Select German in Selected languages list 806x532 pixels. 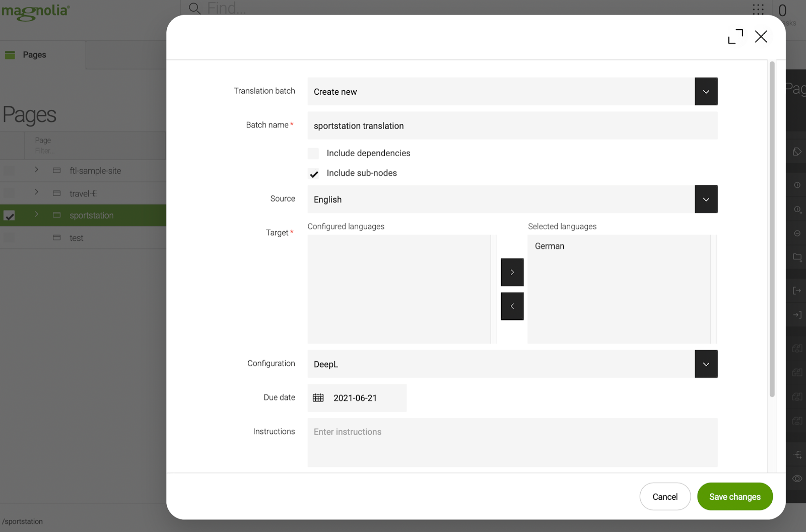click(550, 246)
